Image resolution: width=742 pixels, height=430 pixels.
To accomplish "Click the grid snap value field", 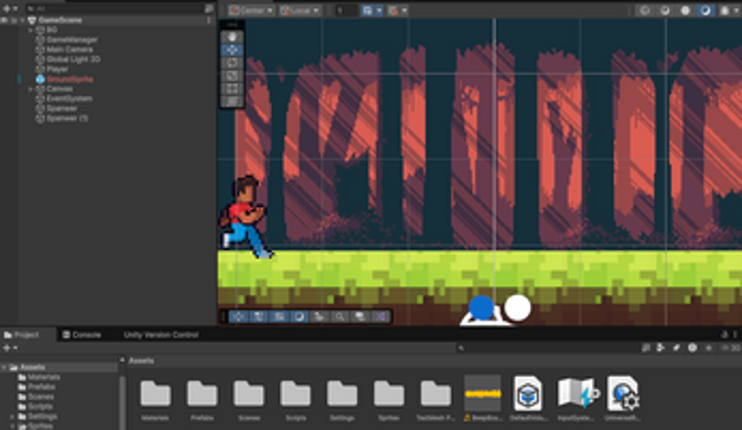I will point(346,10).
